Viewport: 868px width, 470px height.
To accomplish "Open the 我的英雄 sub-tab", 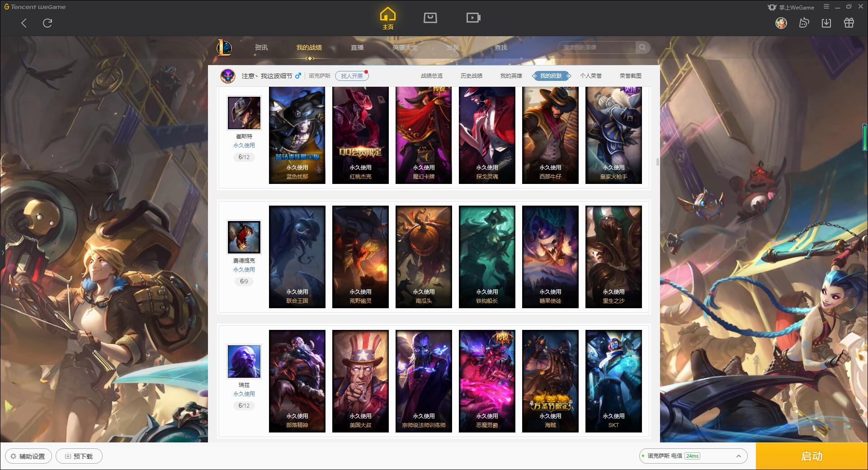I will (511, 76).
